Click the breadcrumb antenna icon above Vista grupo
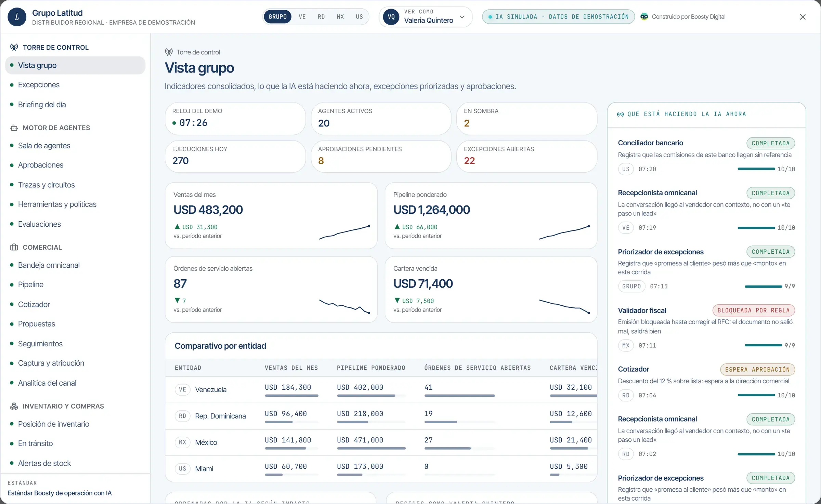Viewport: 821px width, 504px height. pos(169,52)
